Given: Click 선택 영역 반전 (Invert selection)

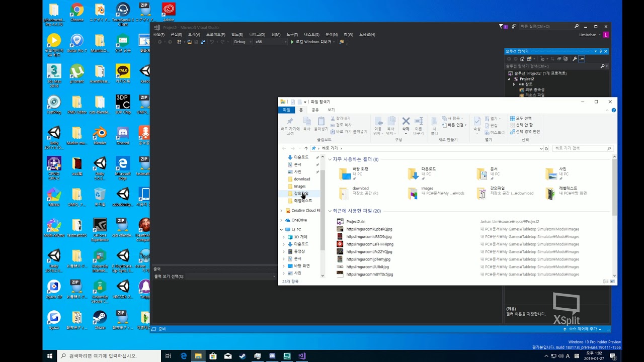Looking at the screenshot, I should point(525,132).
